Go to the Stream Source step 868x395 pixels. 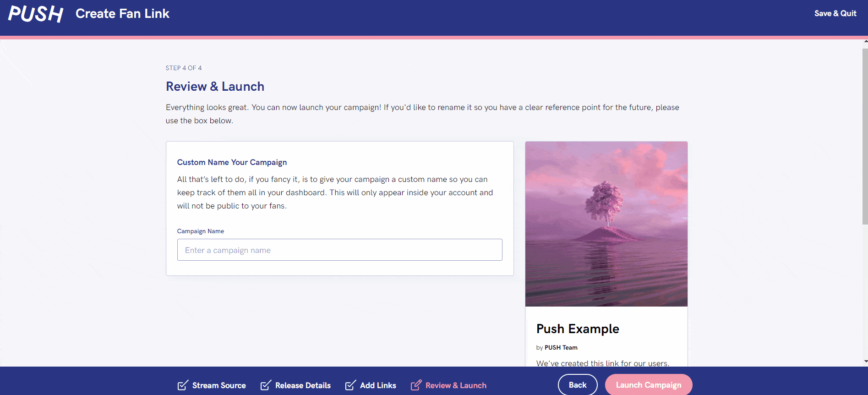coord(212,385)
